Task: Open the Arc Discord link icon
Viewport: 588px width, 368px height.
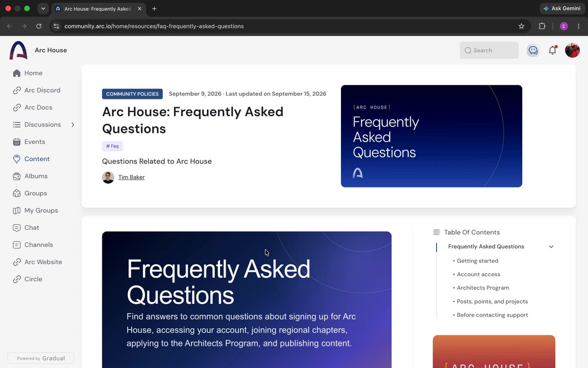Action: coord(17,90)
